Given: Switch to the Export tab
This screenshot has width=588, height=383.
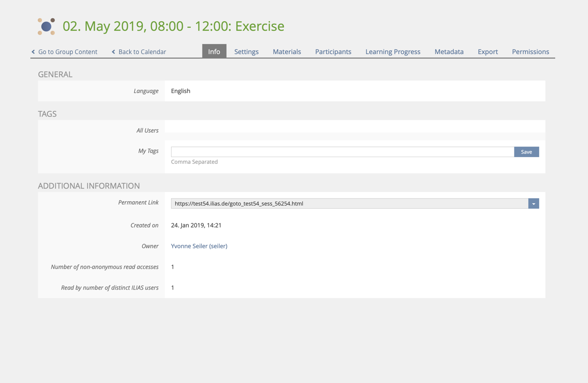Looking at the screenshot, I should pyautogui.click(x=488, y=52).
